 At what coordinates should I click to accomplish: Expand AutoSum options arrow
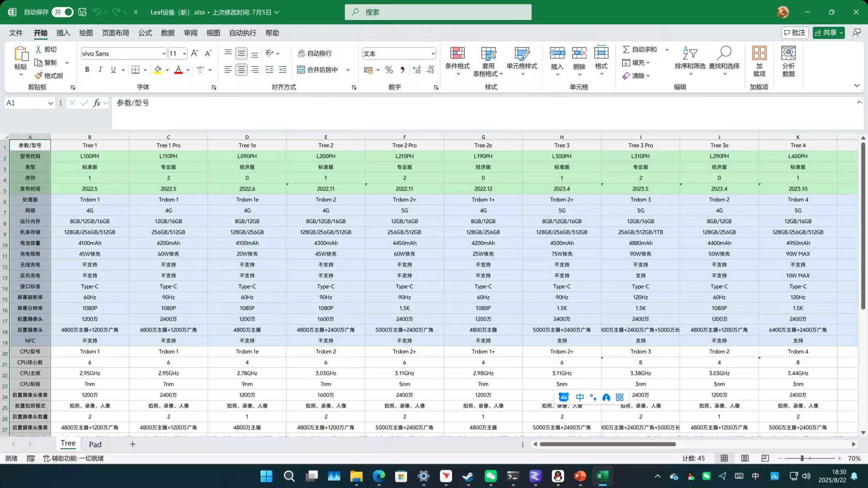(667, 50)
